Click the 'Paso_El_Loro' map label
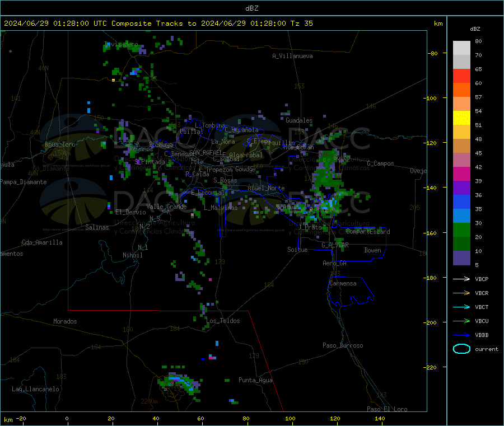Screen dimensions: 504x426 [387, 409]
